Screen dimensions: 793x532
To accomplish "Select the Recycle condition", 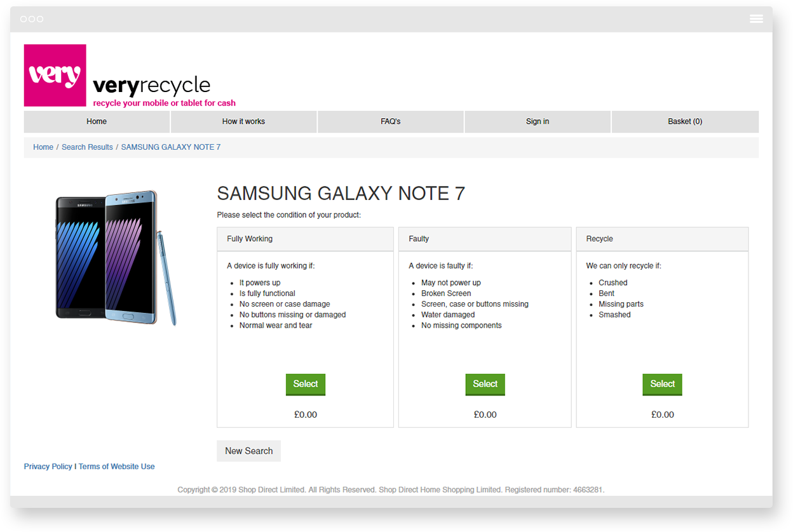I will pos(662,385).
